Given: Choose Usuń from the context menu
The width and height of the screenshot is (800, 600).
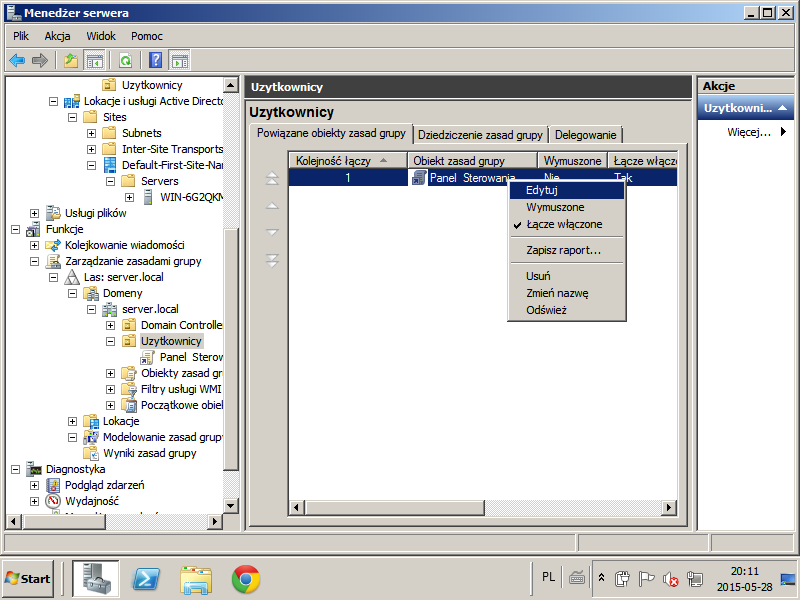Looking at the screenshot, I should pyautogui.click(x=566, y=276).
